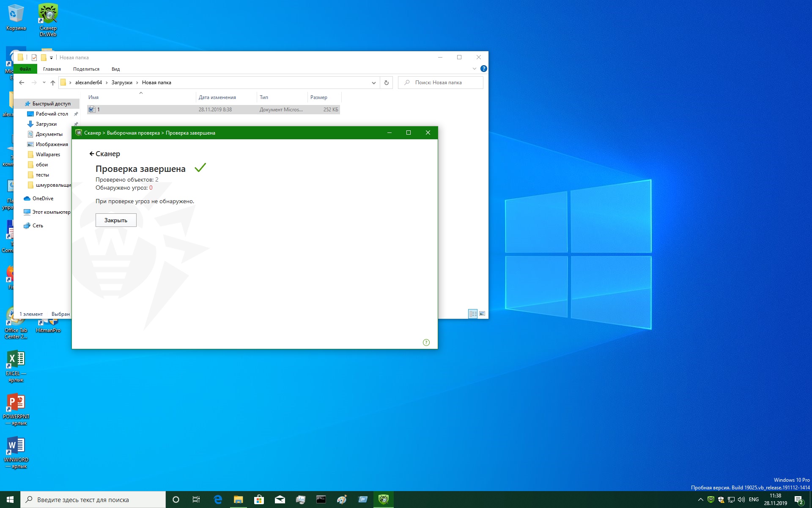Image resolution: width=812 pixels, height=508 pixels.
Task: Switch to the details list view
Action: click(473, 314)
